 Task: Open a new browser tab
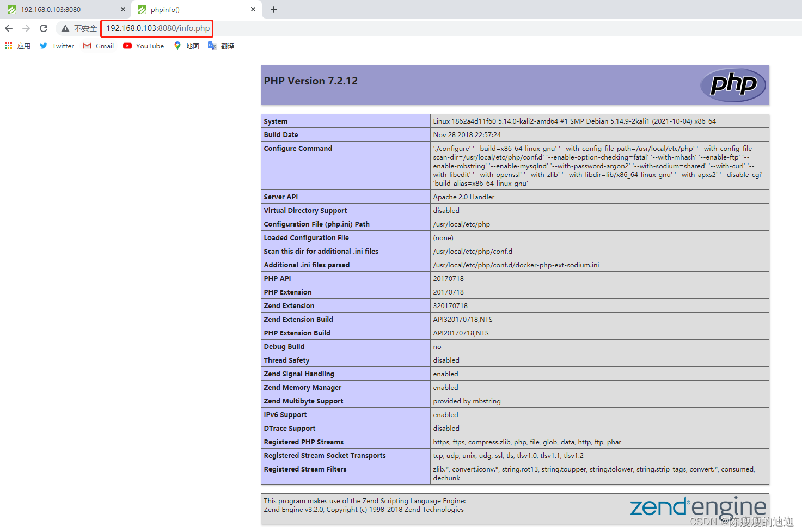point(274,9)
